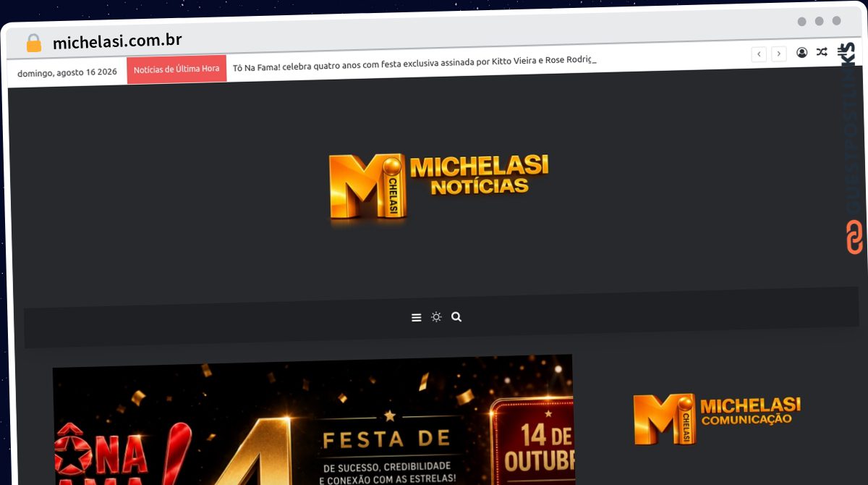Click the padlock icon beside michelasi.com.br
Image resolution: width=868 pixels, height=485 pixels.
(33, 43)
